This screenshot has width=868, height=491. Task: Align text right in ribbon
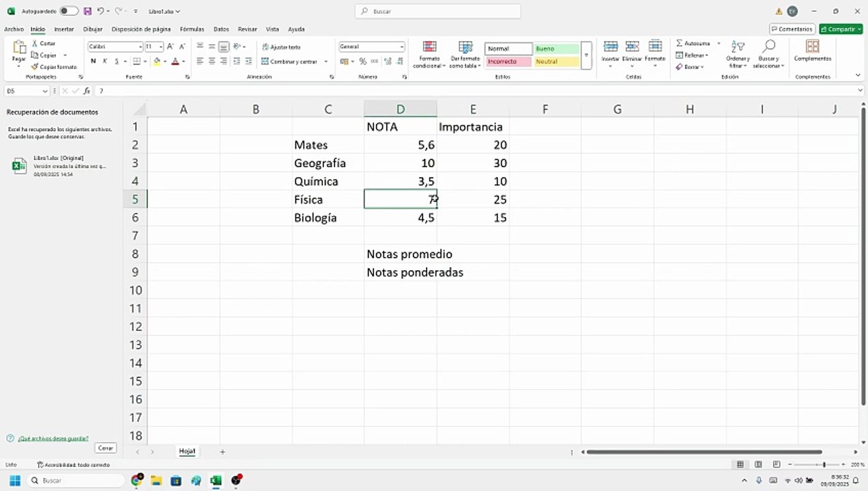point(223,61)
